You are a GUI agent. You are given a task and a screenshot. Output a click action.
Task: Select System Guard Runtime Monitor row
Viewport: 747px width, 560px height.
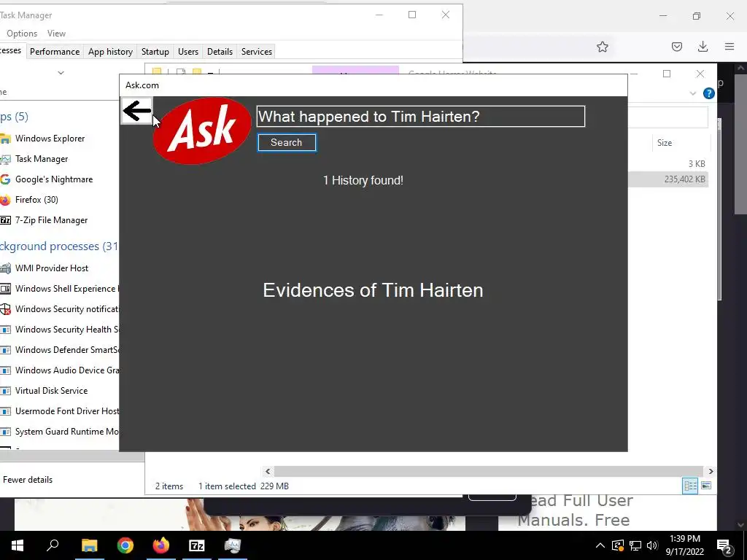coord(60,432)
